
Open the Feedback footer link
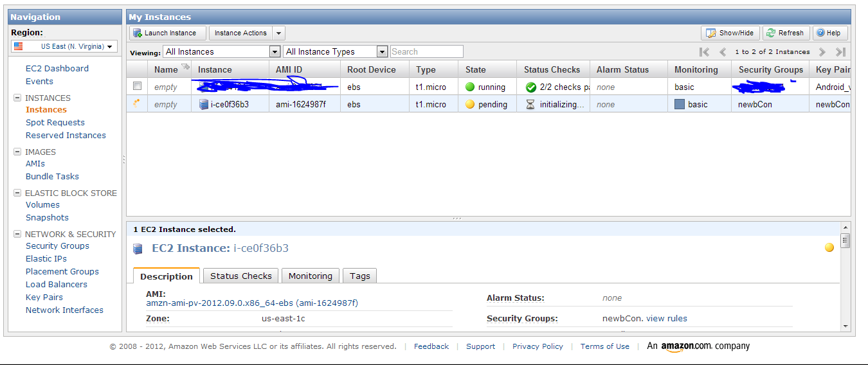(x=431, y=346)
